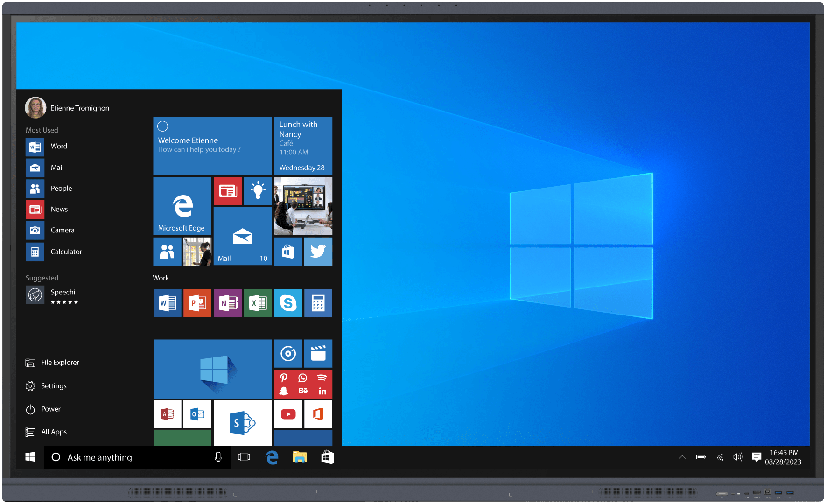This screenshot has height=504, width=826.
Task: Open Mail tile showing 10 messages
Action: click(243, 236)
